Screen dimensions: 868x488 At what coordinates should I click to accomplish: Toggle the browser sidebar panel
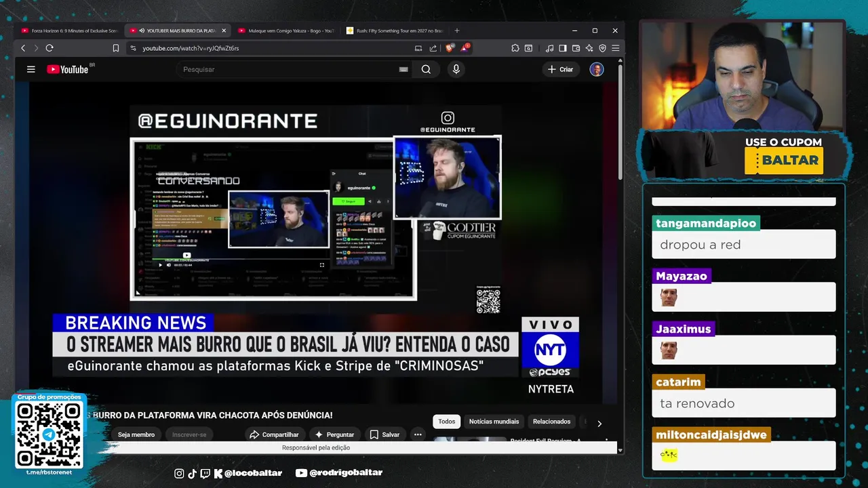point(563,48)
